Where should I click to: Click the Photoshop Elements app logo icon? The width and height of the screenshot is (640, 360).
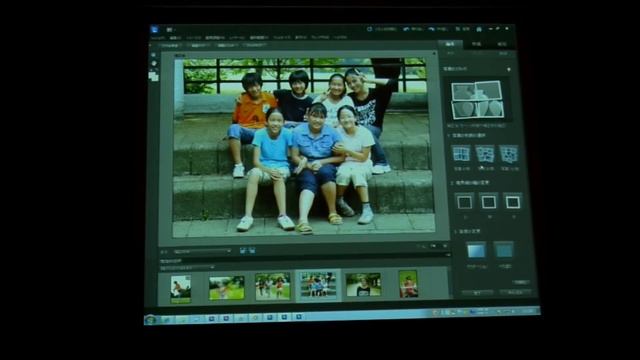pyautogui.click(x=154, y=29)
